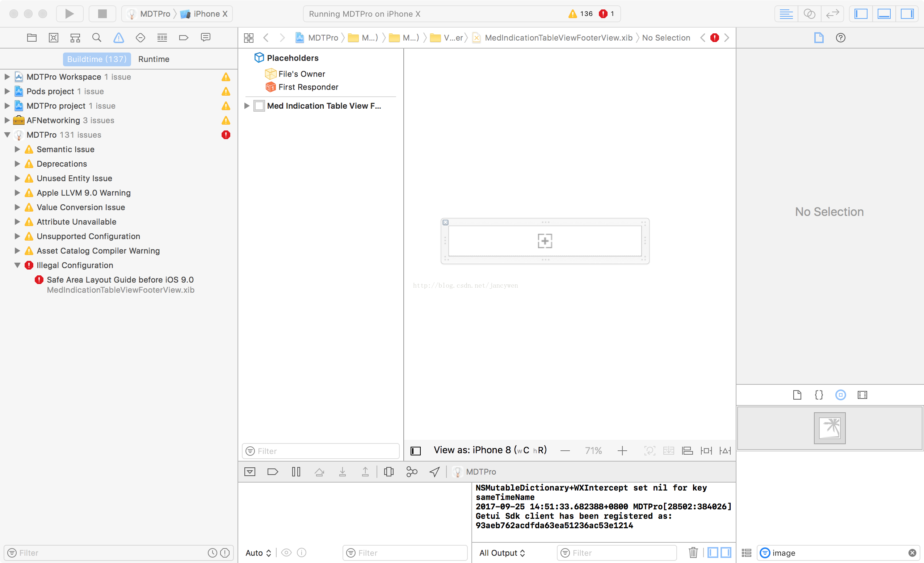
Task: Switch to the Assistant editor
Action: pos(809,14)
